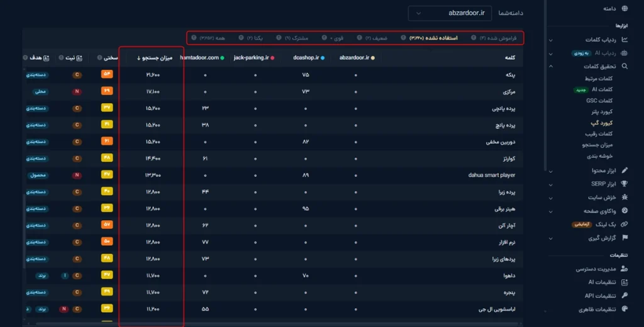The height and width of the screenshot is (327, 644).
Task: Click the globe icon next to دامنه
Action: pyautogui.click(x=625, y=8)
